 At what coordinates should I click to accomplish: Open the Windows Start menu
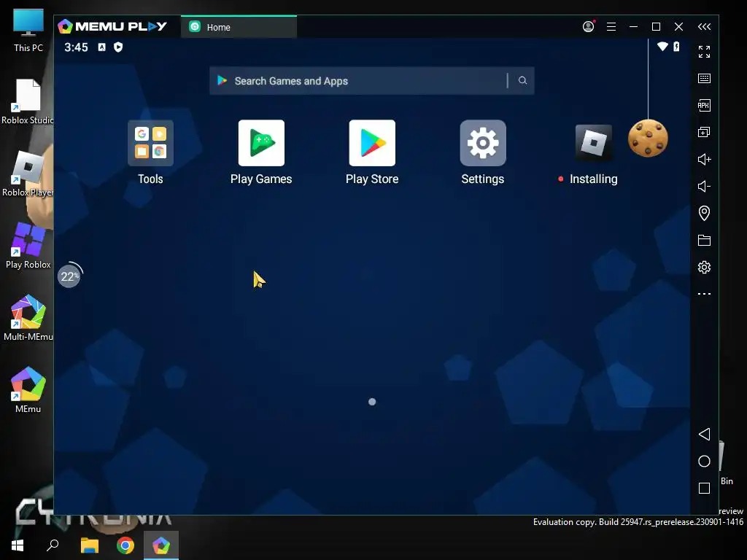coord(18,545)
